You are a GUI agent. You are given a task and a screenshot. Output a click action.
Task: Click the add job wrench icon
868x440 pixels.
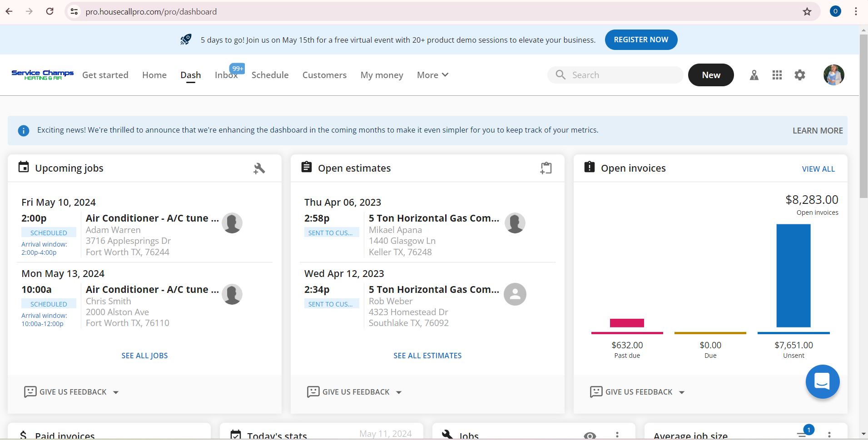pos(259,168)
